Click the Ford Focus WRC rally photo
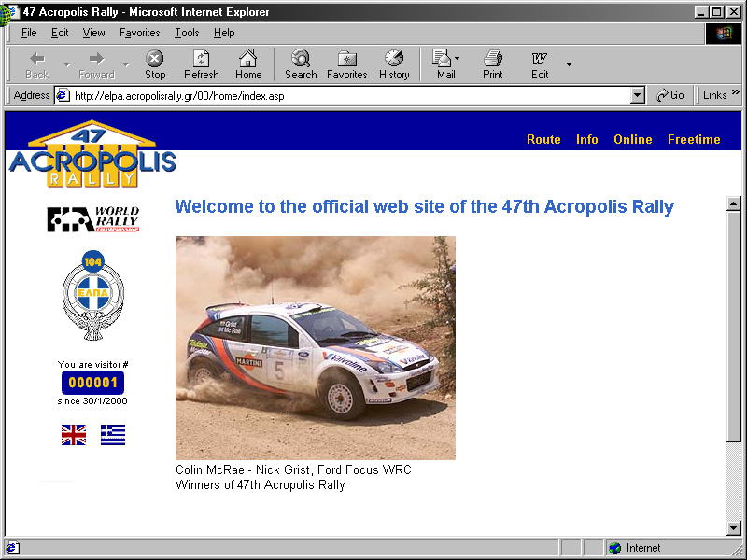This screenshot has width=747, height=560. pyautogui.click(x=316, y=347)
